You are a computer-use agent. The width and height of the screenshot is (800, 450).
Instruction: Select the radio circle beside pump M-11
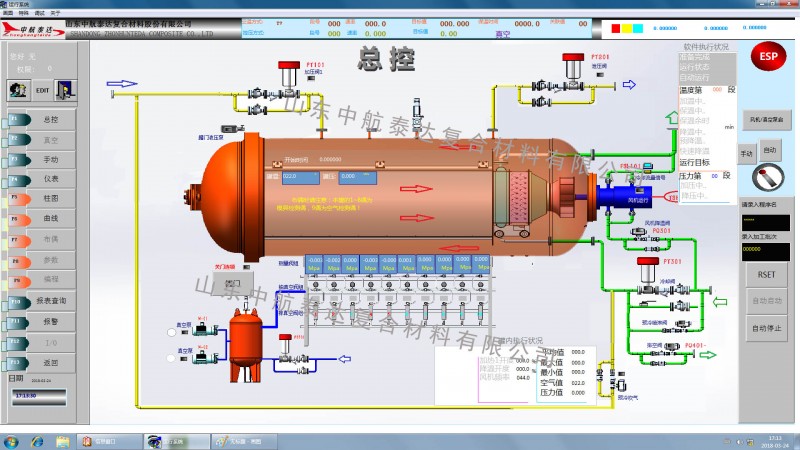(171, 333)
